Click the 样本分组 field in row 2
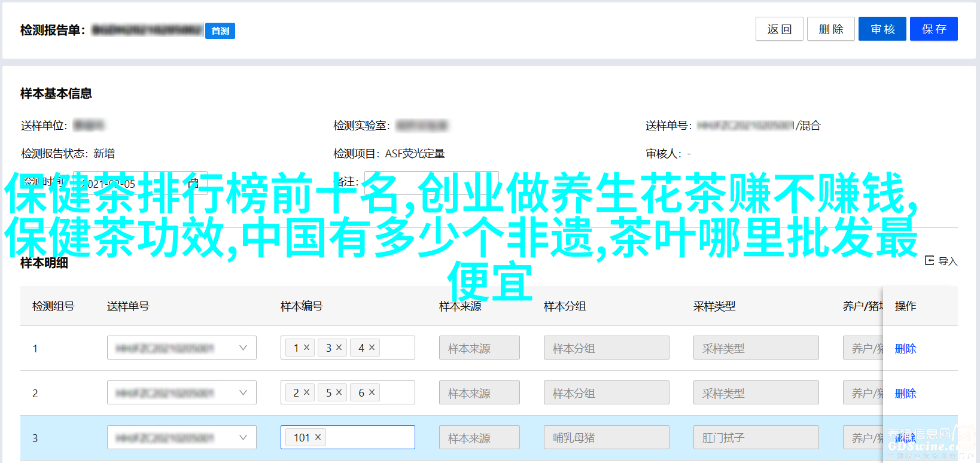Screen dimensions: 980x463 (605, 393)
